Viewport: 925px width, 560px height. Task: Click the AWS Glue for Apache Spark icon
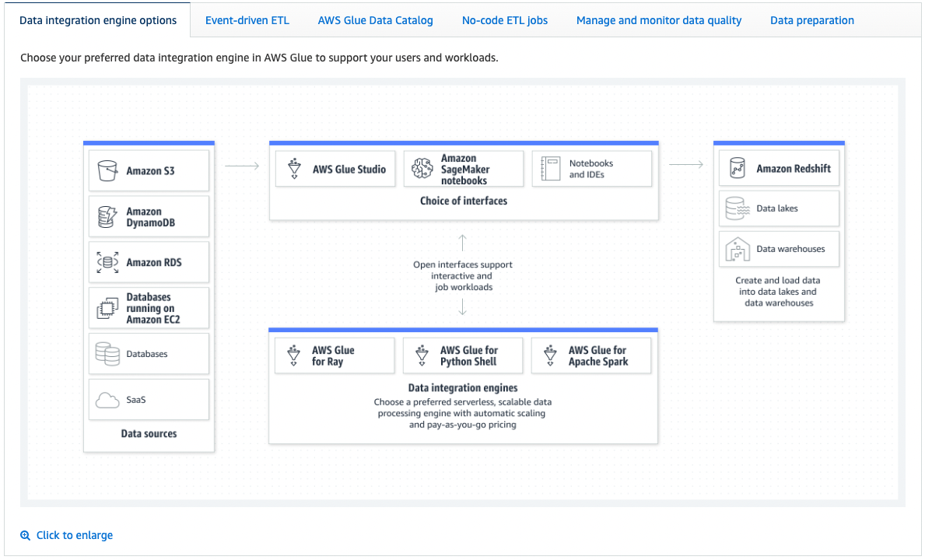(550, 356)
